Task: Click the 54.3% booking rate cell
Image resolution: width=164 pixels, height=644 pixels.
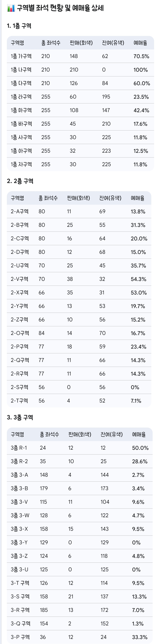Action: coord(139,279)
